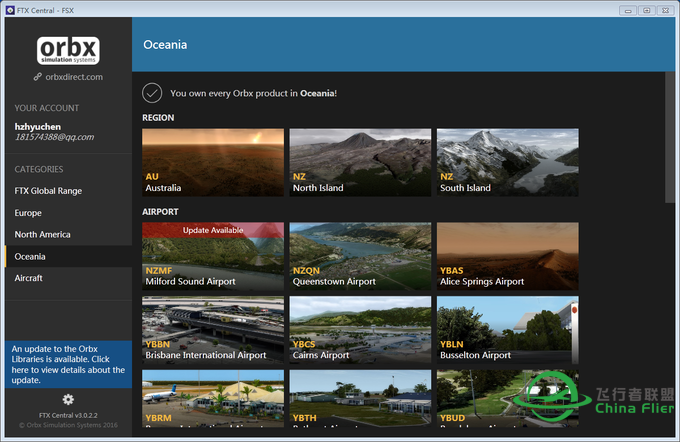The image size is (680, 442).
Task: Click the vertical scrollbar thumb
Action: pyautogui.click(x=670, y=137)
